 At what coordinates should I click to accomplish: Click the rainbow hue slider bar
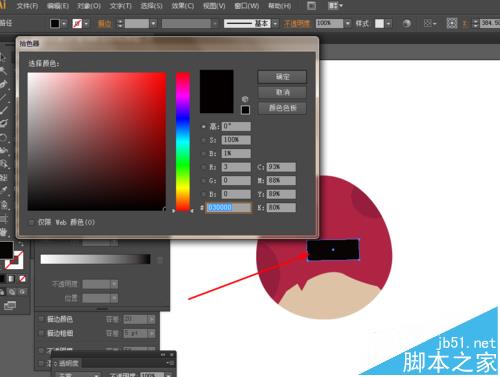tap(183, 141)
